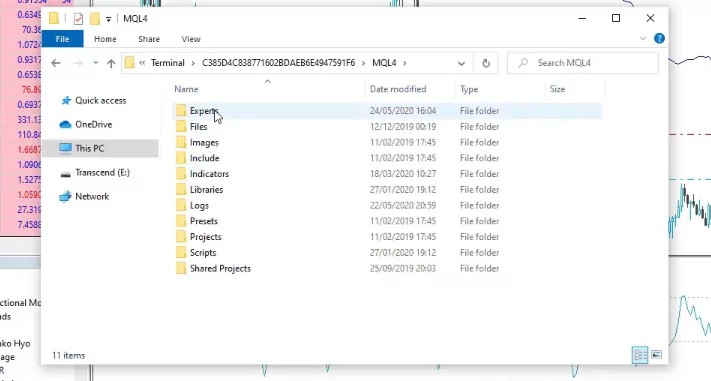
Task: Click the Shared Projects folder name text
Action: (220, 269)
